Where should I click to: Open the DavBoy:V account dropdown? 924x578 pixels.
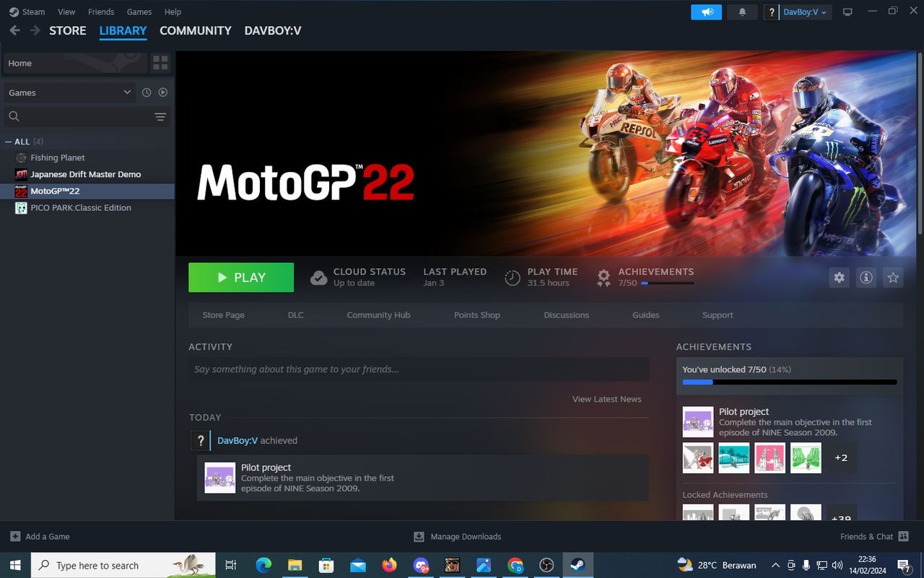tap(805, 12)
